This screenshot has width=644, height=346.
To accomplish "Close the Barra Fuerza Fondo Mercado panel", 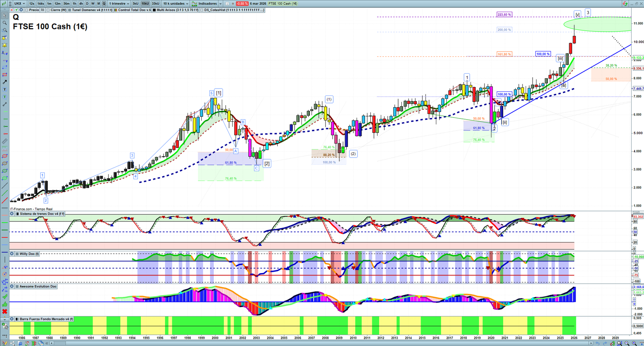I will [12, 319].
